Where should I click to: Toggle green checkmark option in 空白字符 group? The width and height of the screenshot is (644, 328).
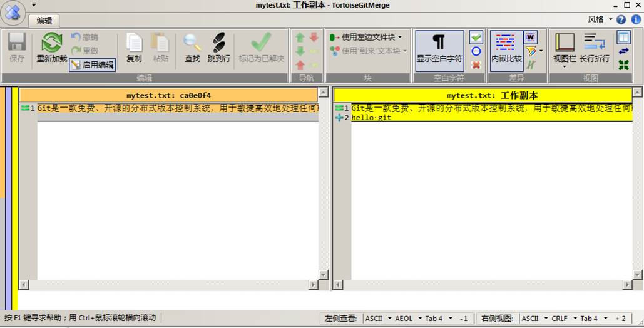[x=476, y=38]
